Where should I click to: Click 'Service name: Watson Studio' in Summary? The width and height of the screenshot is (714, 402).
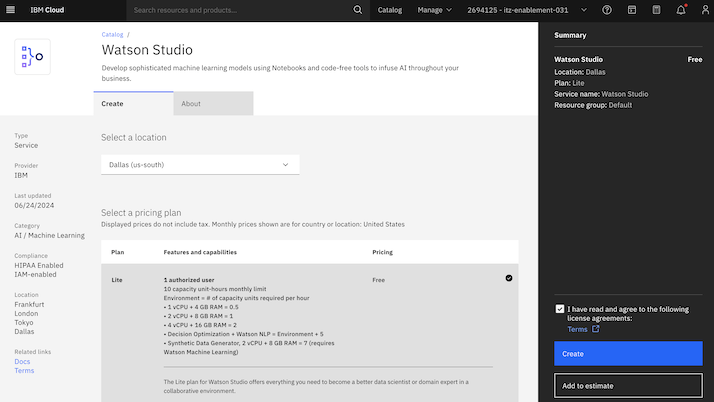point(601,94)
